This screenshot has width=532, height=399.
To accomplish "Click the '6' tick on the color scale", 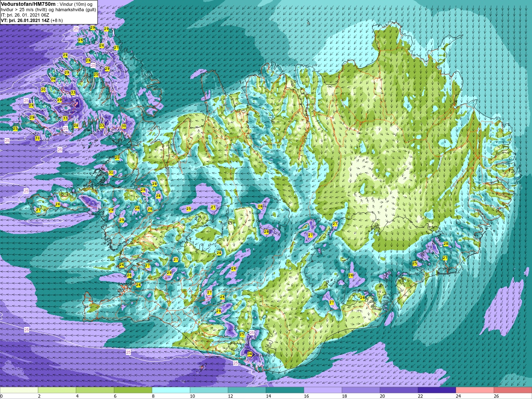I will [115, 396].
